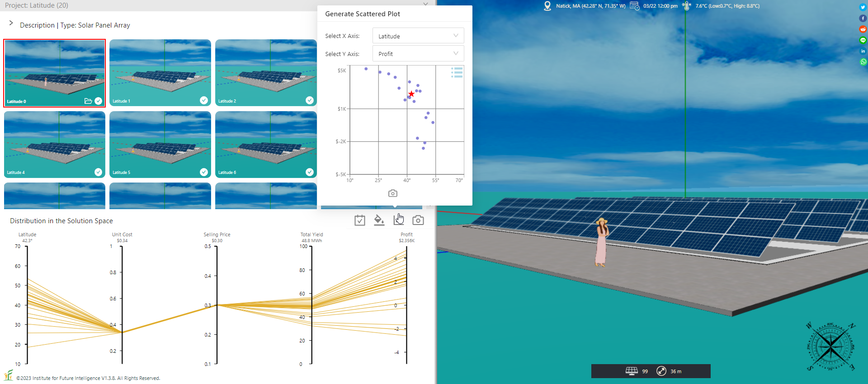Share via Reddit icon
The width and height of the screenshot is (868, 384).
tap(863, 29)
